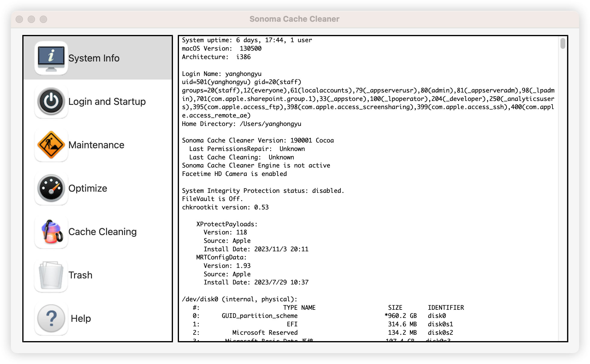Click the 'EFI' partition row
This screenshot has height=364, width=590.
pos(323,324)
